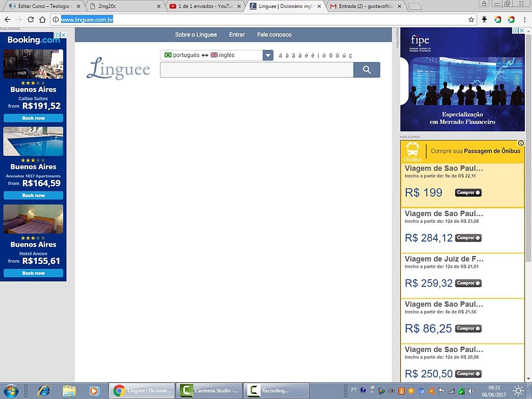
Task: Open the media player taskbar icon
Action: click(94, 391)
